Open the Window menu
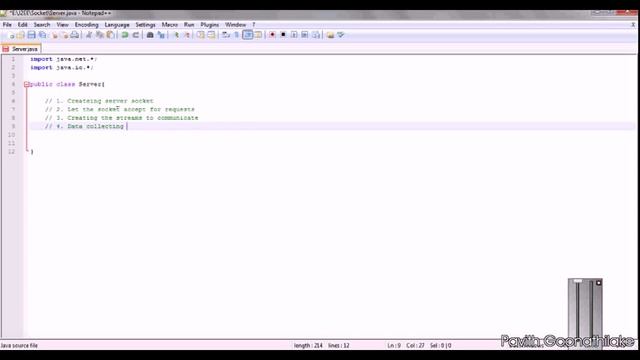640x360 pixels. point(236,25)
